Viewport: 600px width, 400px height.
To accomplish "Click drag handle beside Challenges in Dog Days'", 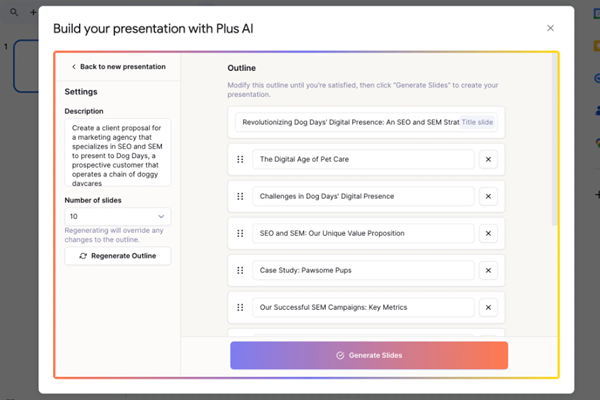I will (x=240, y=196).
